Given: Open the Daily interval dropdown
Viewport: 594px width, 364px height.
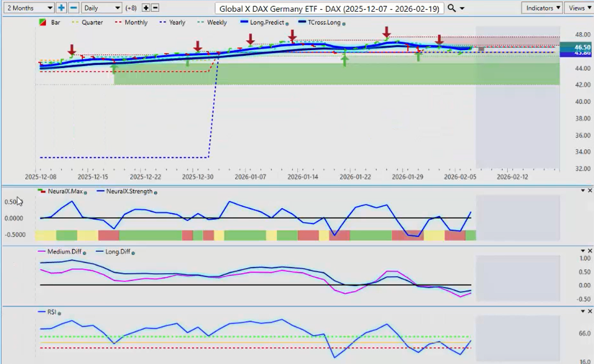Looking at the screenshot, I should [x=102, y=8].
